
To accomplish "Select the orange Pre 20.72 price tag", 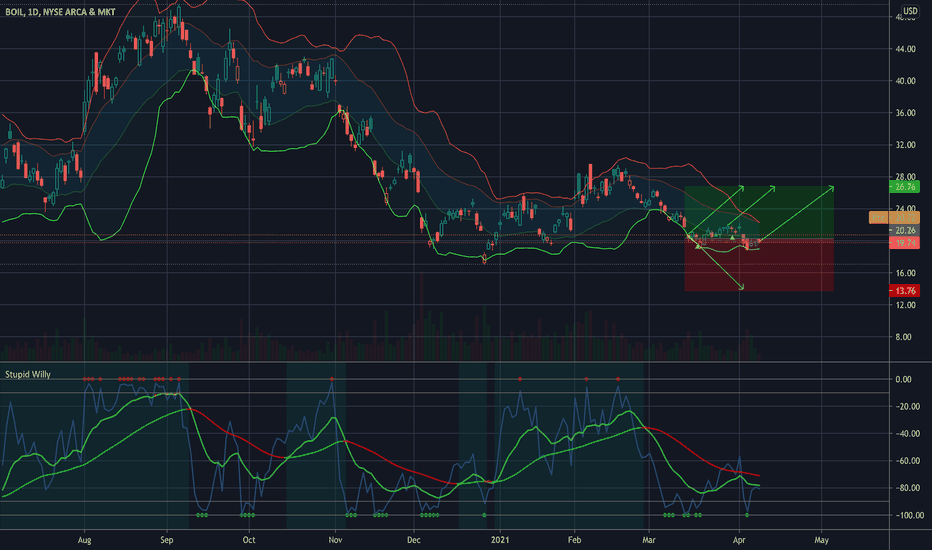I will (x=894, y=218).
